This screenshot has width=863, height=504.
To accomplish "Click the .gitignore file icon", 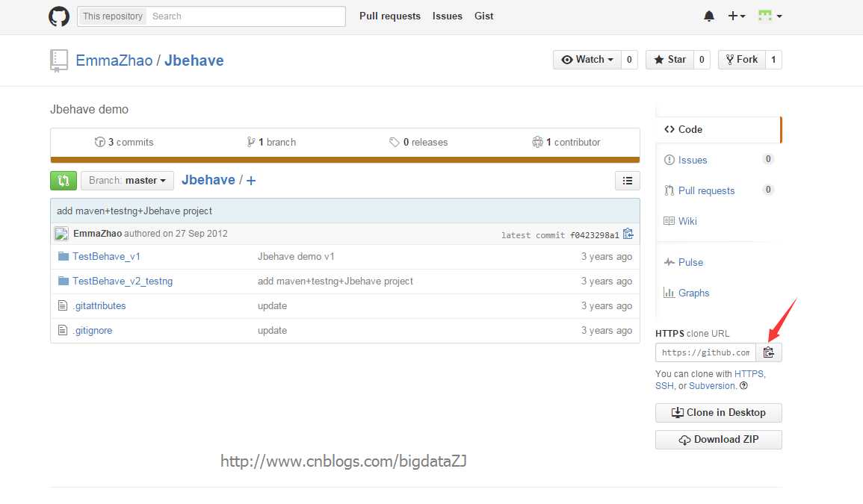I will coord(63,330).
